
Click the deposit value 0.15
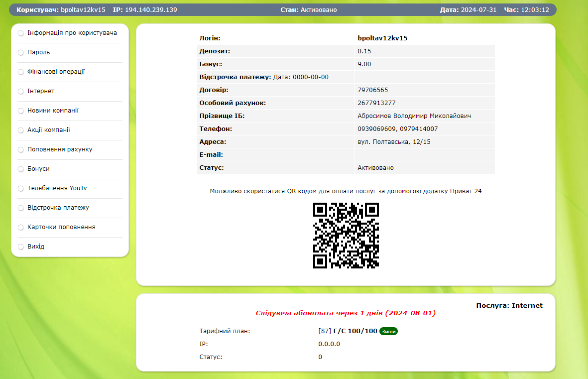[364, 51]
